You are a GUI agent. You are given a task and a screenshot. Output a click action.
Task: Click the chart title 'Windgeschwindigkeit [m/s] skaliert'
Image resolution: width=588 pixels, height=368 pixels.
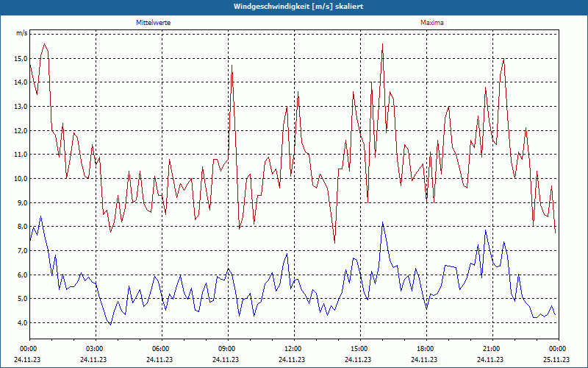pyautogui.click(x=298, y=7)
